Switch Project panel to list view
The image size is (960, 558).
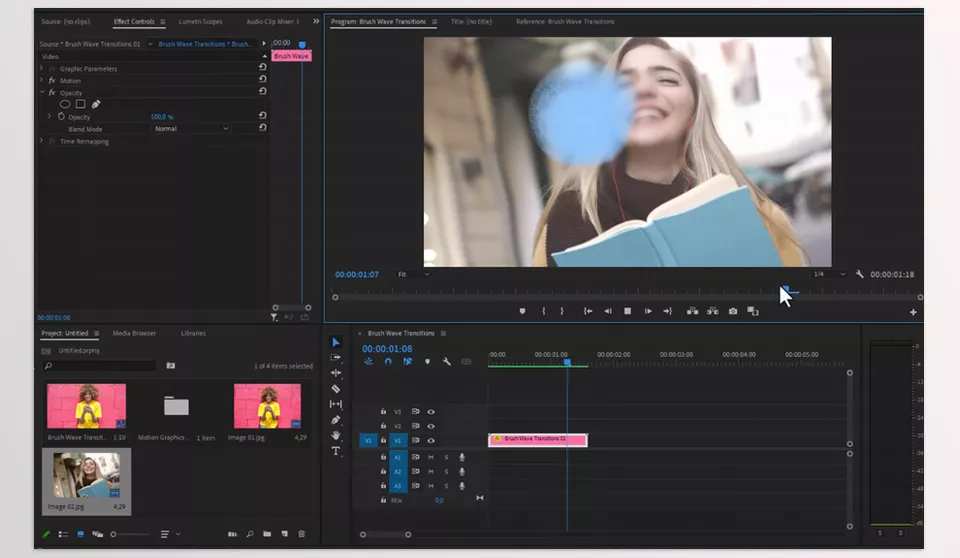point(63,534)
